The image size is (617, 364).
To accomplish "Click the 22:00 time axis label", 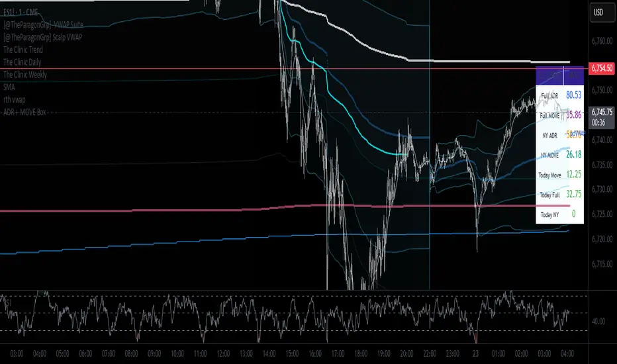I will pyautogui.click(x=429, y=353).
